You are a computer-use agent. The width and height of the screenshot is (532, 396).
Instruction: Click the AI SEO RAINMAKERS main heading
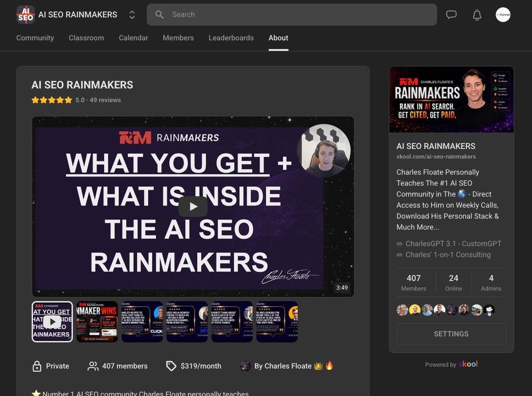pyautogui.click(x=82, y=85)
